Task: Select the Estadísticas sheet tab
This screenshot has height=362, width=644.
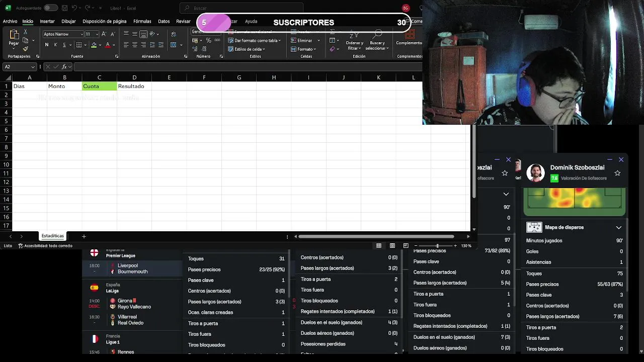Action: [x=53, y=236]
